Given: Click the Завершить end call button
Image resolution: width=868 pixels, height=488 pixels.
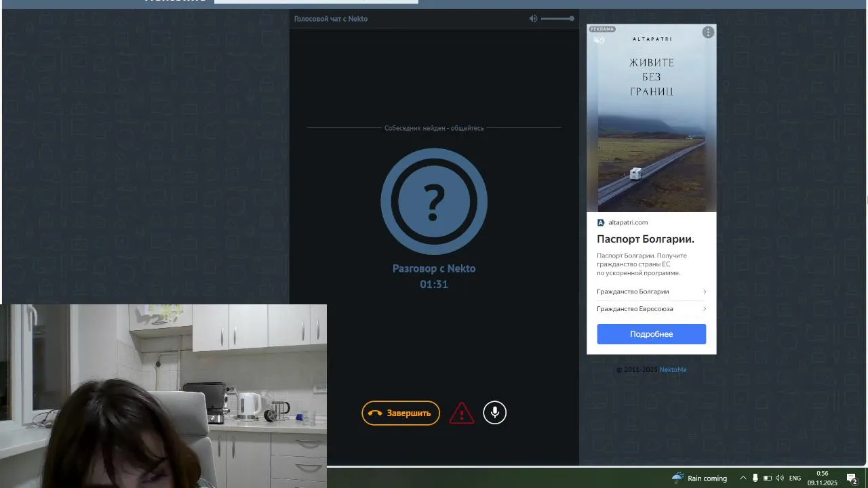Looking at the screenshot, I should (401, 413).
